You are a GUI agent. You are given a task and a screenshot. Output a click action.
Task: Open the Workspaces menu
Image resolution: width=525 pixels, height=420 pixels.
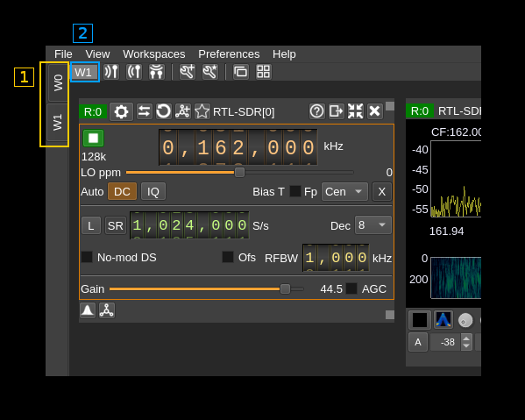(x=153, y=53)
